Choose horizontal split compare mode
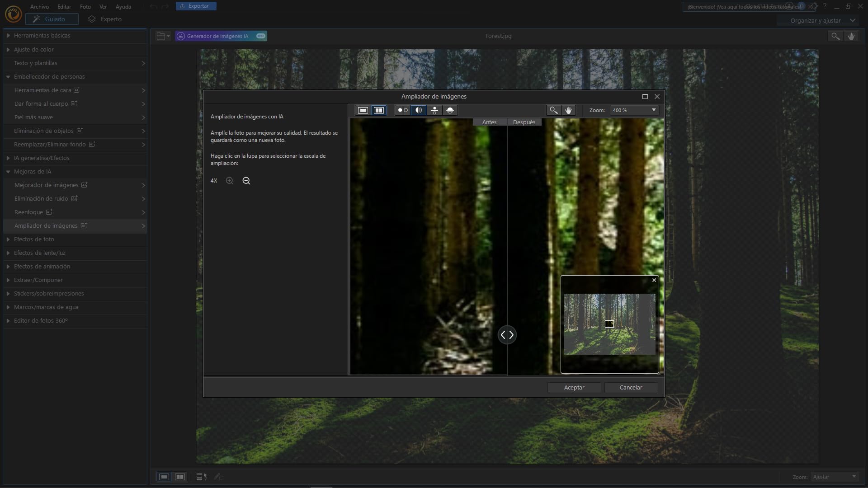 pos(450,110)
